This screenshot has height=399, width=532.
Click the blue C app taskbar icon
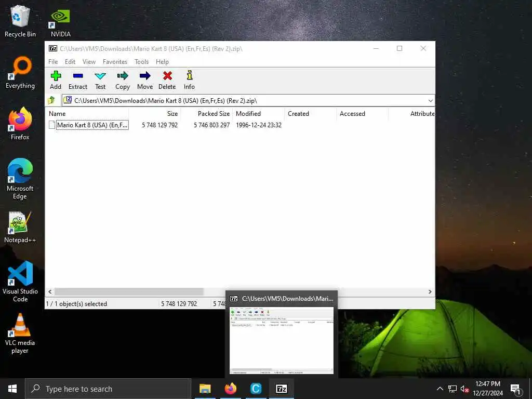256,389
